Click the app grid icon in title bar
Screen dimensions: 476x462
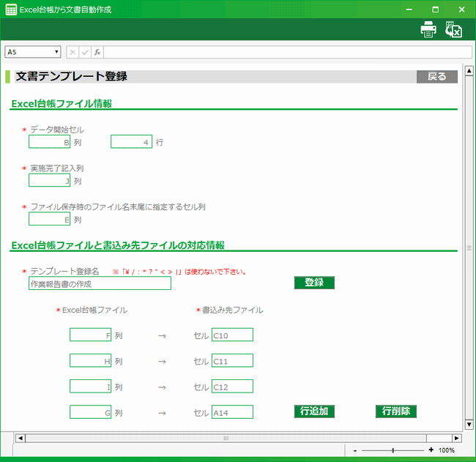[x=11, y=10]
